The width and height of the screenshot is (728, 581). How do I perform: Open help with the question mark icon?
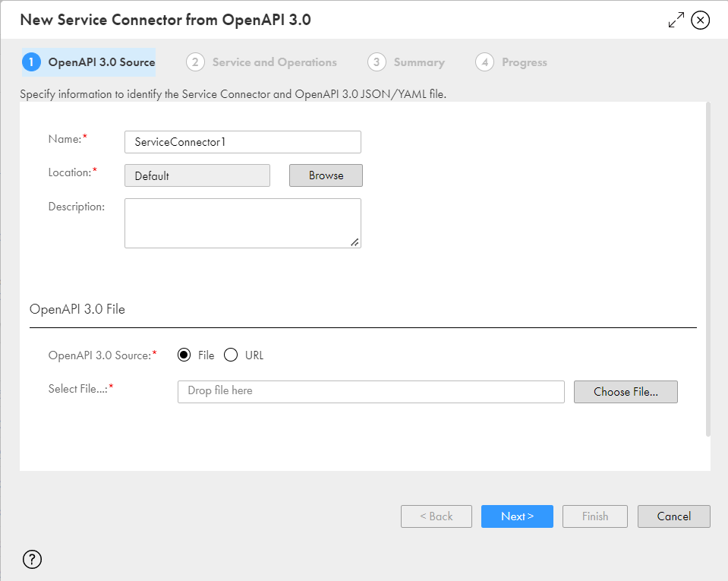[32, 559]
